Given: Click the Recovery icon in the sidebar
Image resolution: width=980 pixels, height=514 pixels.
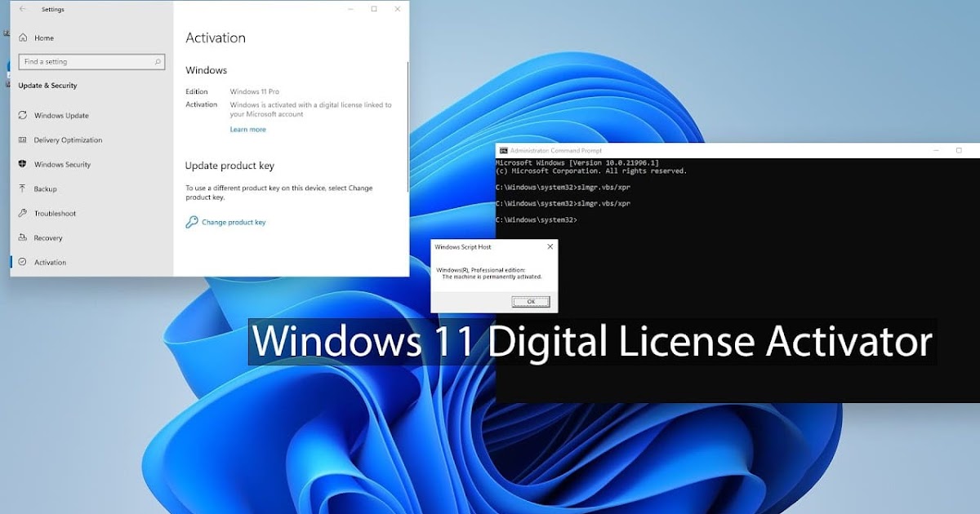Looking at the screenshot, I should [x=24, y=237].
